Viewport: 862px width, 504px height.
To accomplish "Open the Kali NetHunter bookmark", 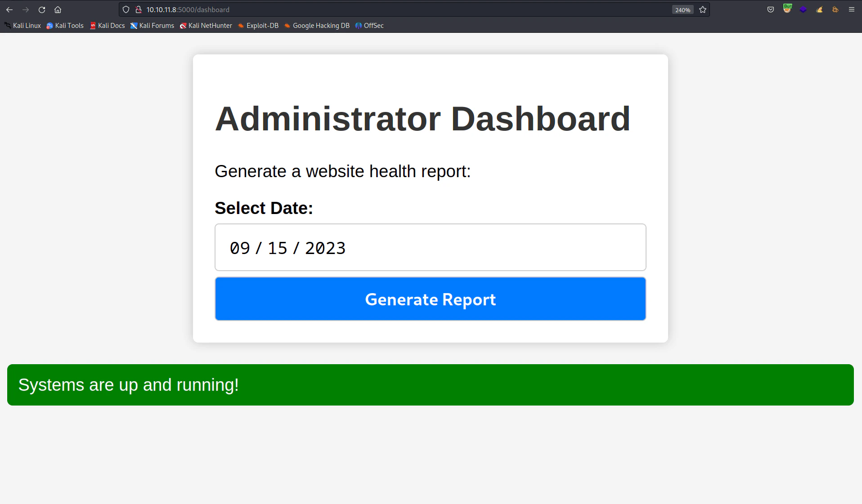I will [206, 26].
